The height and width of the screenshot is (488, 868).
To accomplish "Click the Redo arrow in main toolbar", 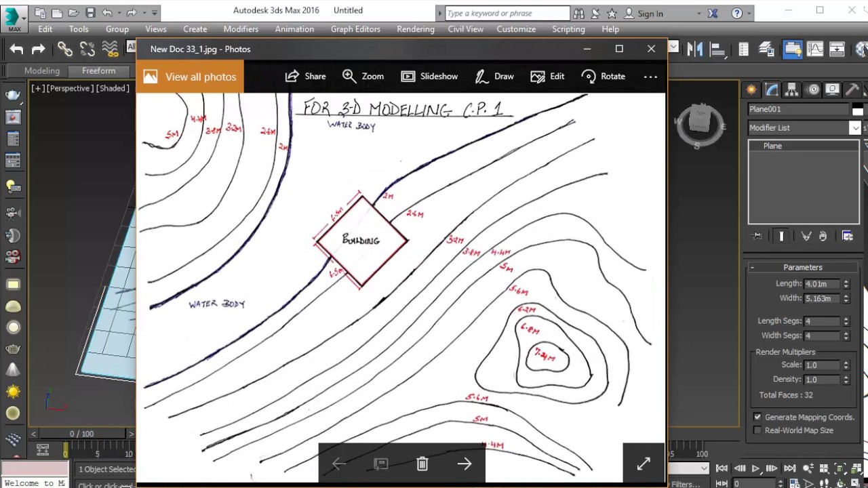I will click(x=39, y=49).
